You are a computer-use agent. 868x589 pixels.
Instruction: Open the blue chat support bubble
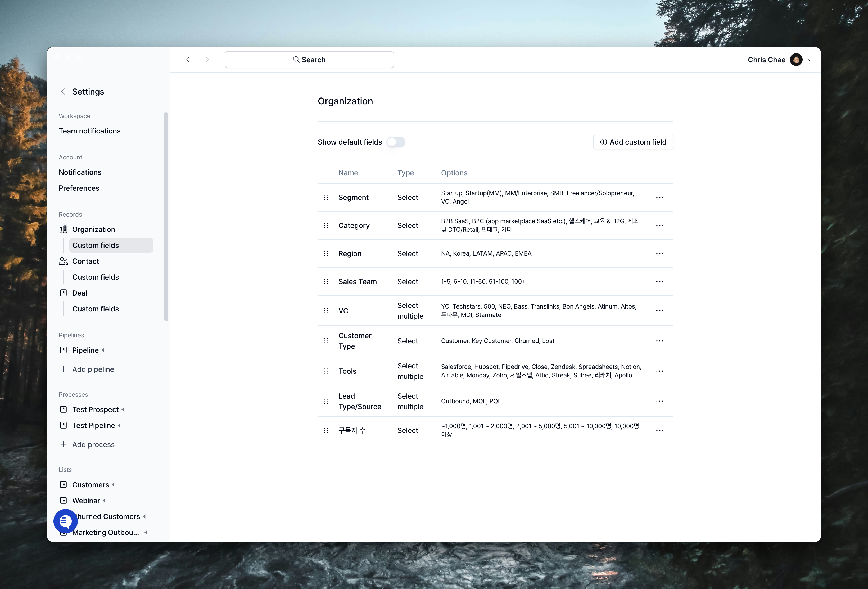[65, 521]
